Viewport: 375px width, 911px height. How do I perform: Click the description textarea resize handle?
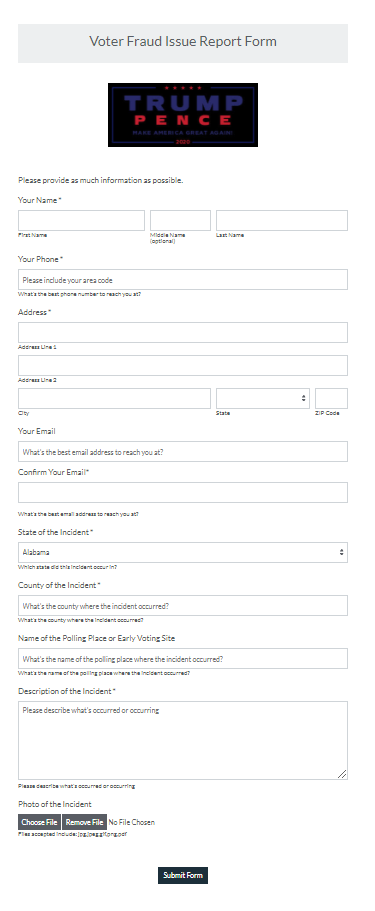[342, 774]
